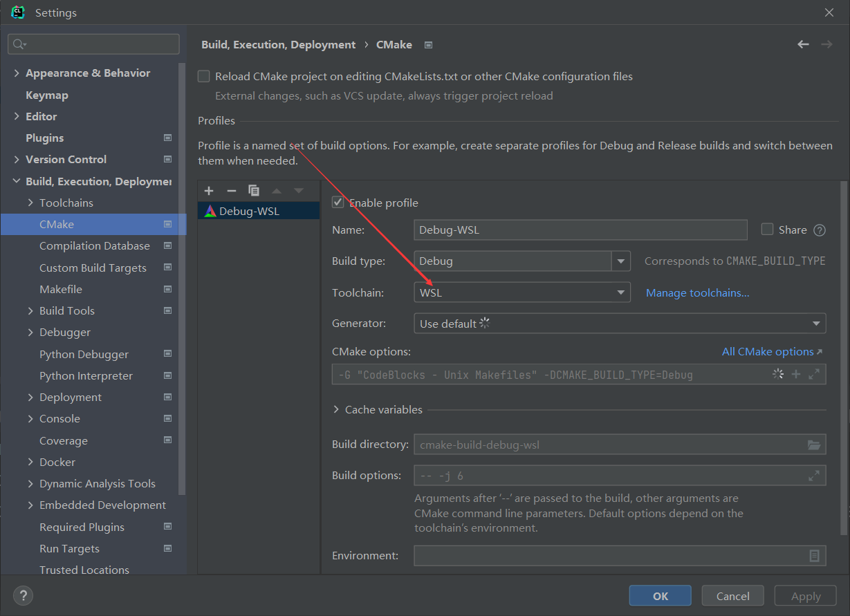Navigate forward in settings
Screen dimensions: 850x616
(x=826, y=44)
